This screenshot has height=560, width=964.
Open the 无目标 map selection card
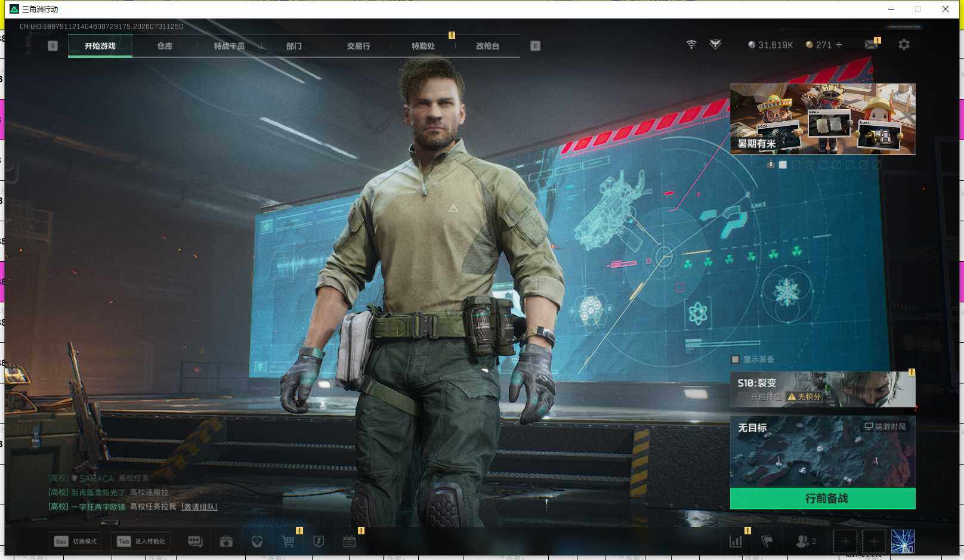tap(823, 451)
